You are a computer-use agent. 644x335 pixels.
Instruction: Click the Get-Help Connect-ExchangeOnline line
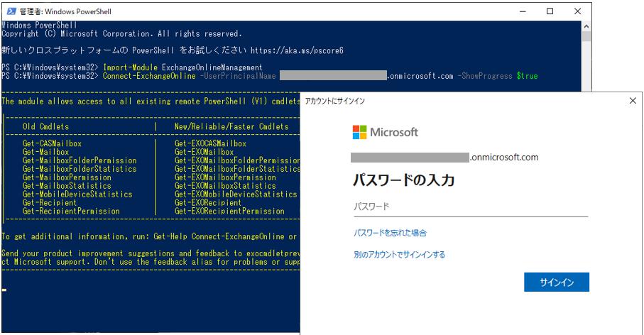pyautogui.click(x=149, y=236)
